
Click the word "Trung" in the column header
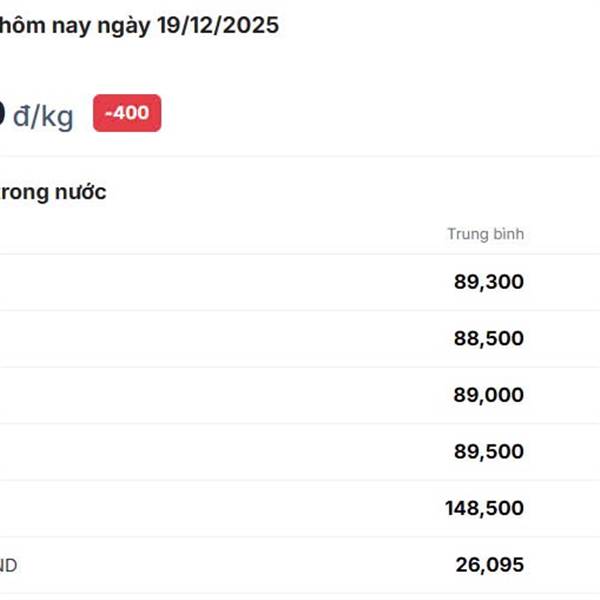pyautogui.click(x=465, y=234)
